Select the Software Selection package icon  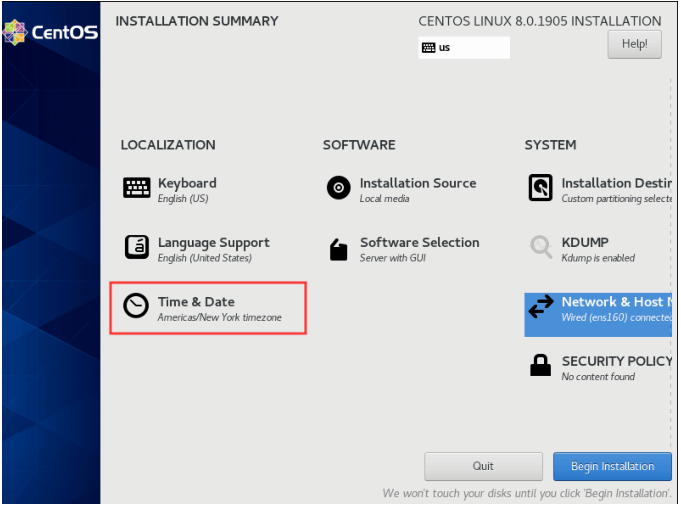pyautogui.click(x=339, y=248)
